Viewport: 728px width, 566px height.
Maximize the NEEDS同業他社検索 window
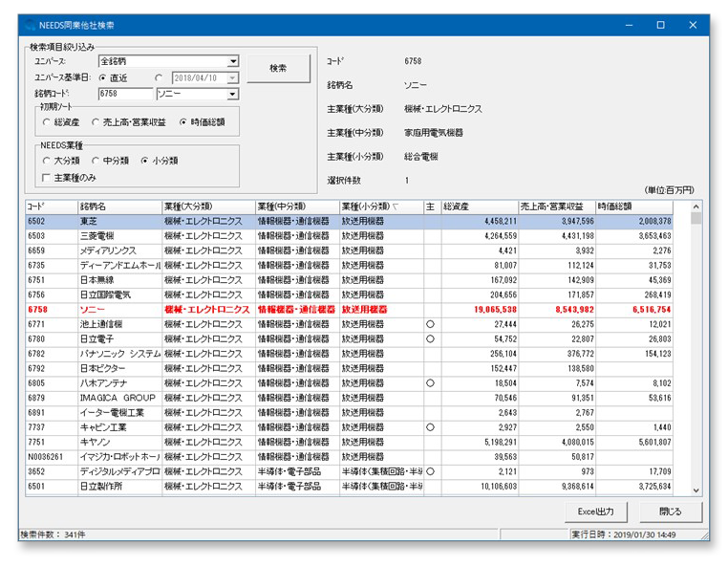point(661,25)
